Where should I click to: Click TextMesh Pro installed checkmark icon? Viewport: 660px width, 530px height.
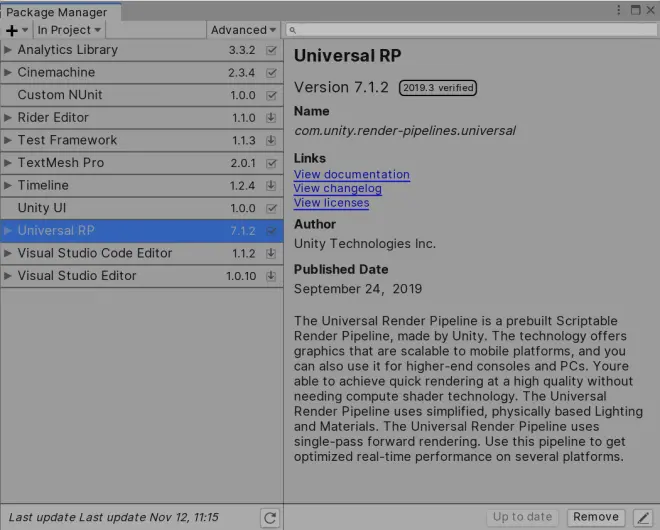(271, 163)
